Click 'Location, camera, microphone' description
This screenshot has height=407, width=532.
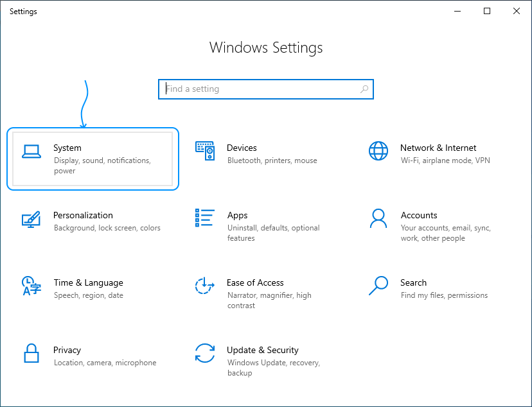point(105,363)
